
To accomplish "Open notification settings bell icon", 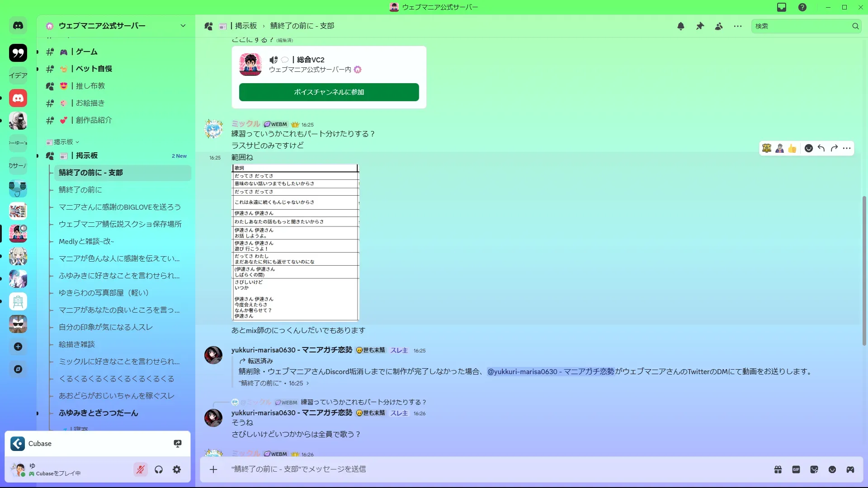I will click(x=681, y=26).
